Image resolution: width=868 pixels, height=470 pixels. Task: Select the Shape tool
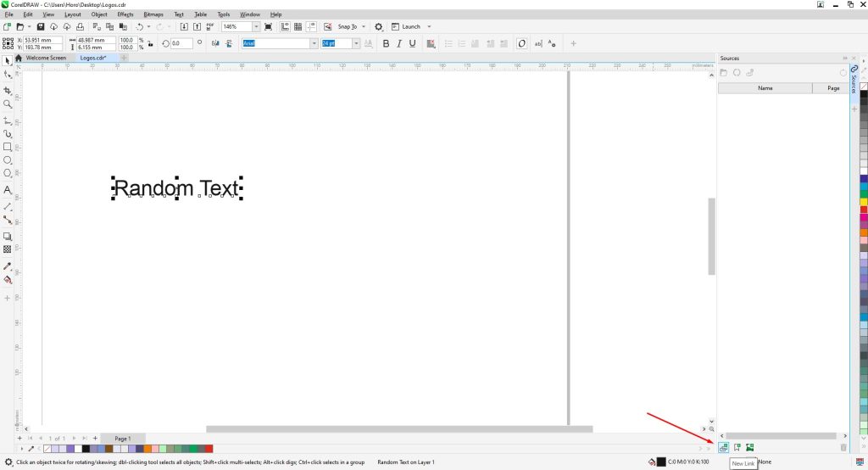(7, 75)
